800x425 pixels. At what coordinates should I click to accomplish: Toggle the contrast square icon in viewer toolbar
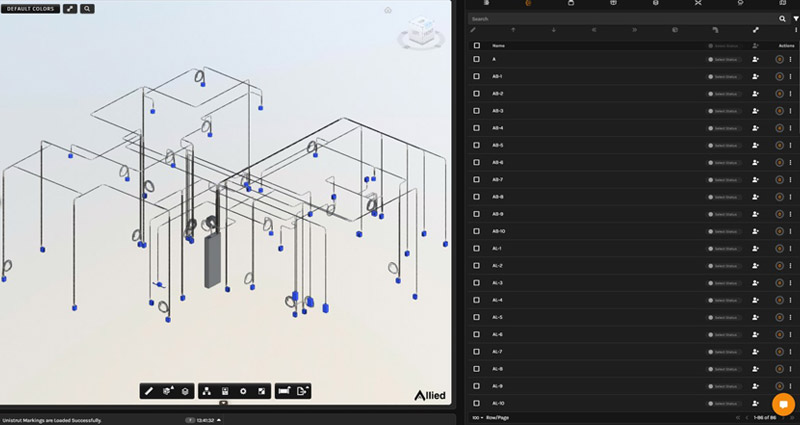261,391
